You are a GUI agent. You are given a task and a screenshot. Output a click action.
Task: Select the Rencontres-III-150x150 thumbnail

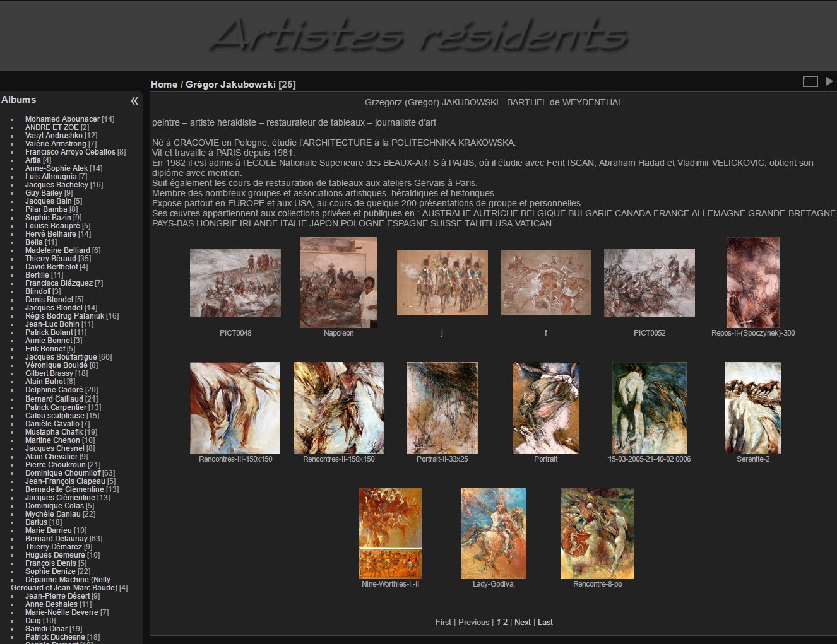pyautogui.click(x=235, y=407)
